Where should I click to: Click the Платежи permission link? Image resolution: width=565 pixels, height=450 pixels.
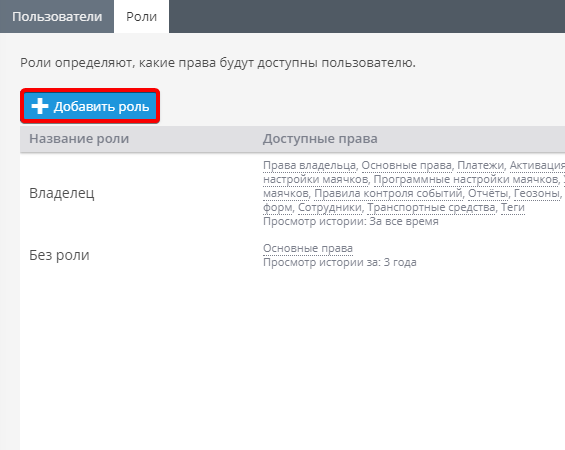[x=480, y=165]
